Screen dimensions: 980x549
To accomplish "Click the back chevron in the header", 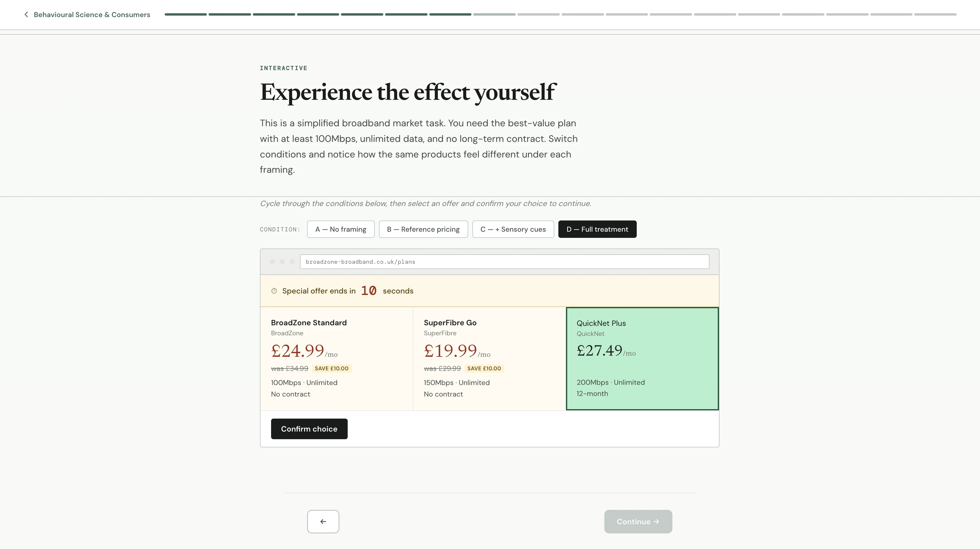I will [x=26, y=14].
